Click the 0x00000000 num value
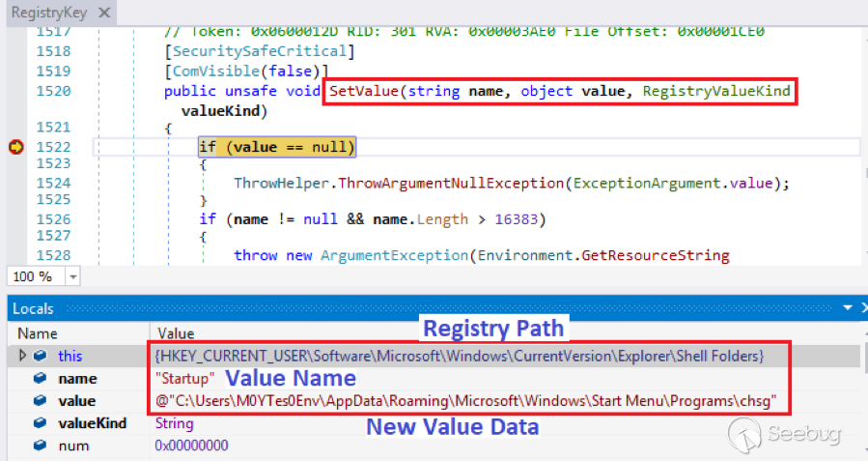Screen dimensions: 868x461 click(x=191, y=446)
